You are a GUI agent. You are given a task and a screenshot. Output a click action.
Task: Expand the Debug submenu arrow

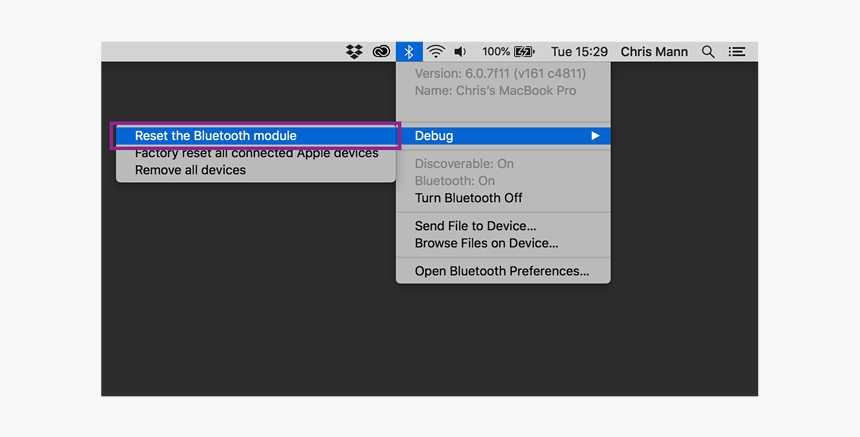pyautogui.click(x=595, y=136)
